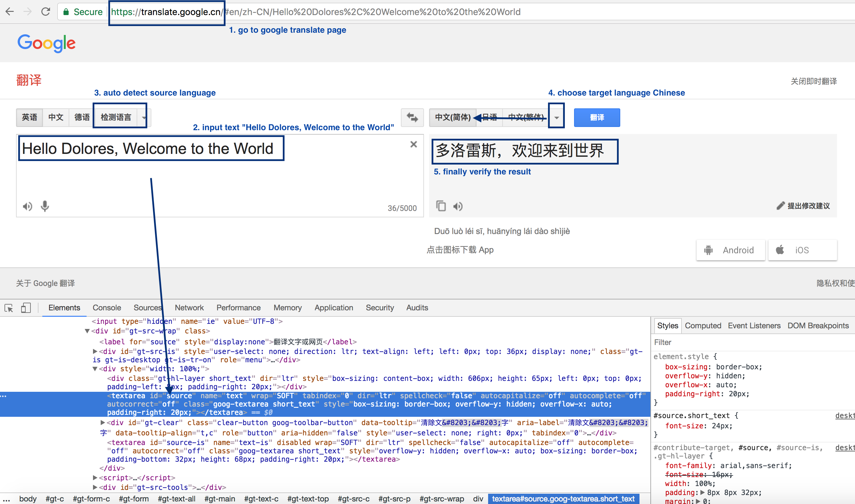Image resolution: width=855 pixels, height=504 pixels.
Task: Copy translation with the copy icon
Action: (x=441, y=206)
